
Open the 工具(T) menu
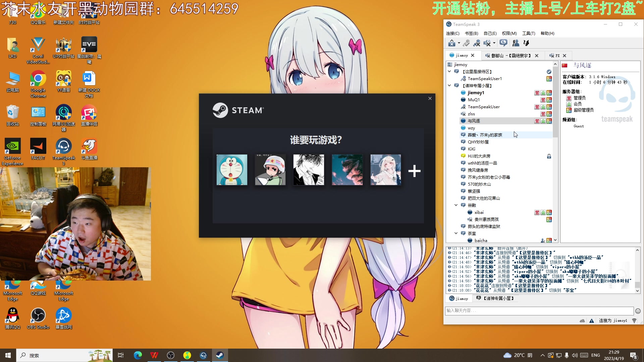click(x=529, y=33)
